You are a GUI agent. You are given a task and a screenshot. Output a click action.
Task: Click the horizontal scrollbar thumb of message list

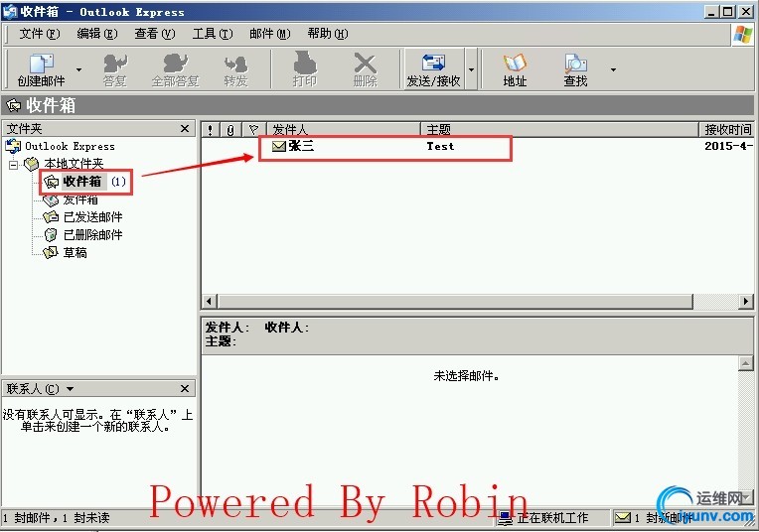coord(455,302)
